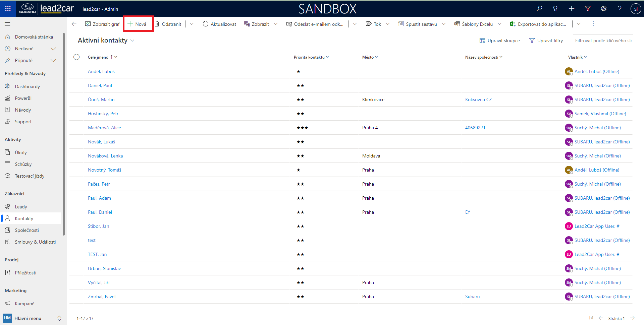Open Leady in the sidebar
Viewport: 644px width, 325px height.
pyautogui.click(x=21, y=207)
